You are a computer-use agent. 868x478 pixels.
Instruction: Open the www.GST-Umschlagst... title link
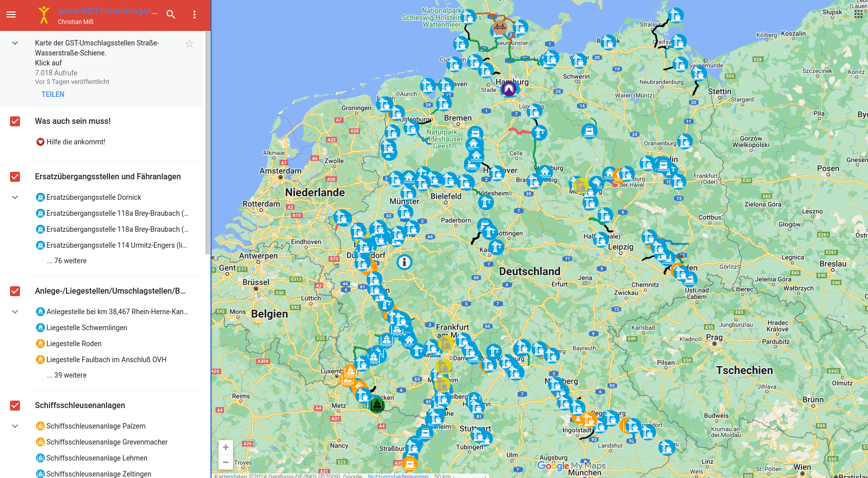[x=107, y=11]
